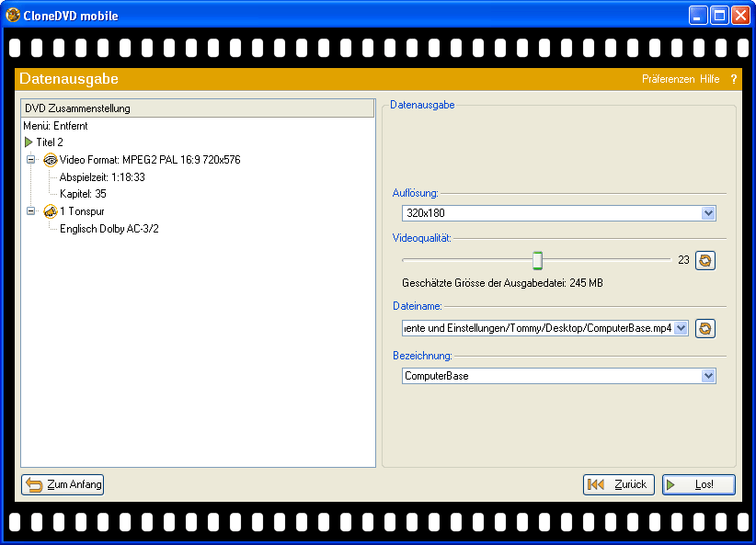Reset file name with the refresh icon
The height and width of the screenshot is (545, 756).
pyautogui.click(x=704, y=329)
